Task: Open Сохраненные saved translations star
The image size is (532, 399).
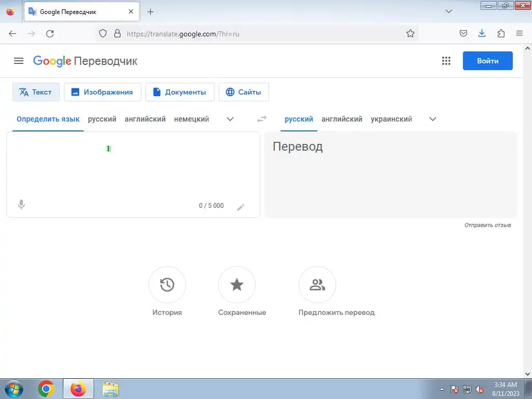Action: click(x=237, y=285)
